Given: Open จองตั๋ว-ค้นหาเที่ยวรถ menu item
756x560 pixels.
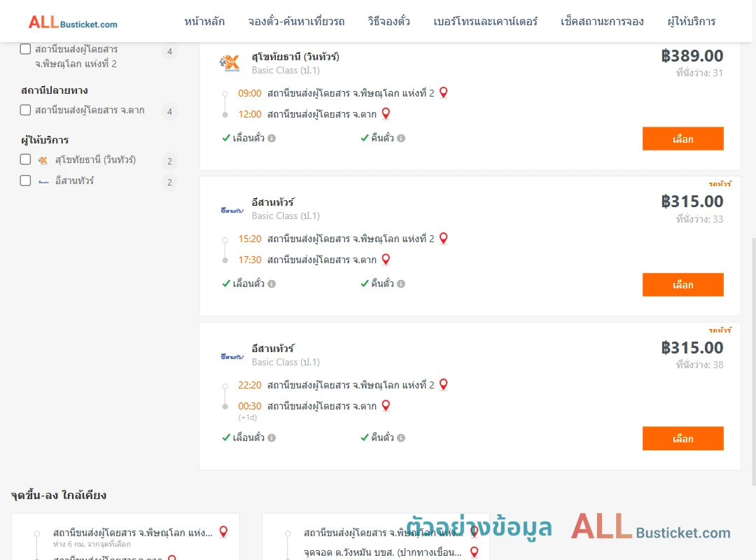Looking at the screenshot, I should point(296,21).
